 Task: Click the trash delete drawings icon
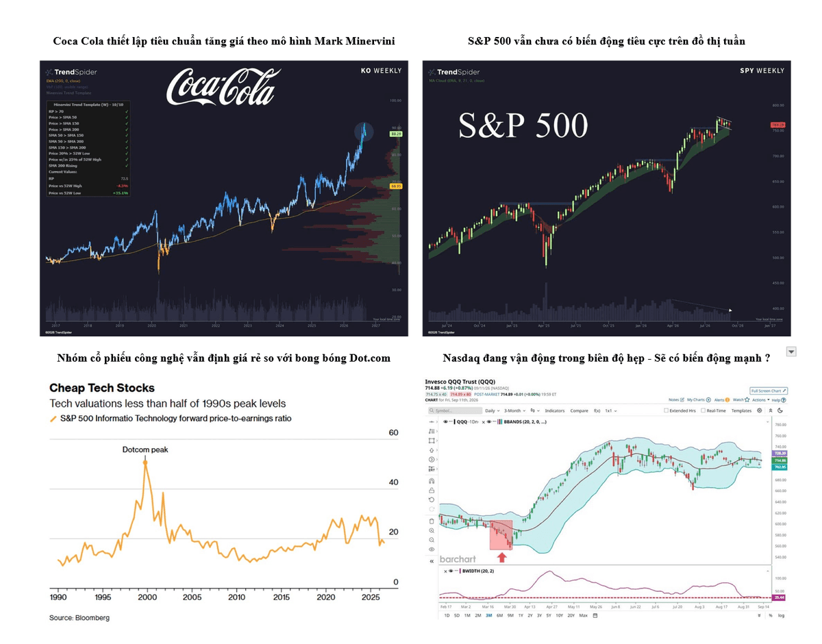coord(432,521)
